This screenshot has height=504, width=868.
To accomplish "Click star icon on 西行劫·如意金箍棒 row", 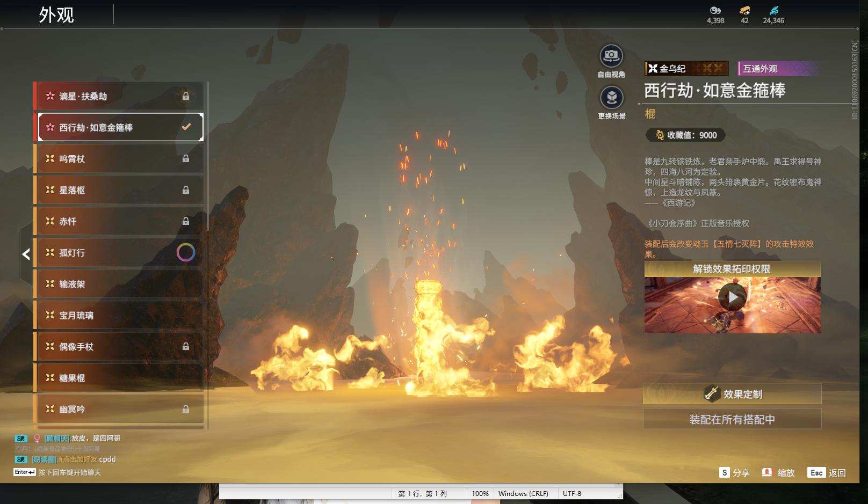I will click(50, 127).
